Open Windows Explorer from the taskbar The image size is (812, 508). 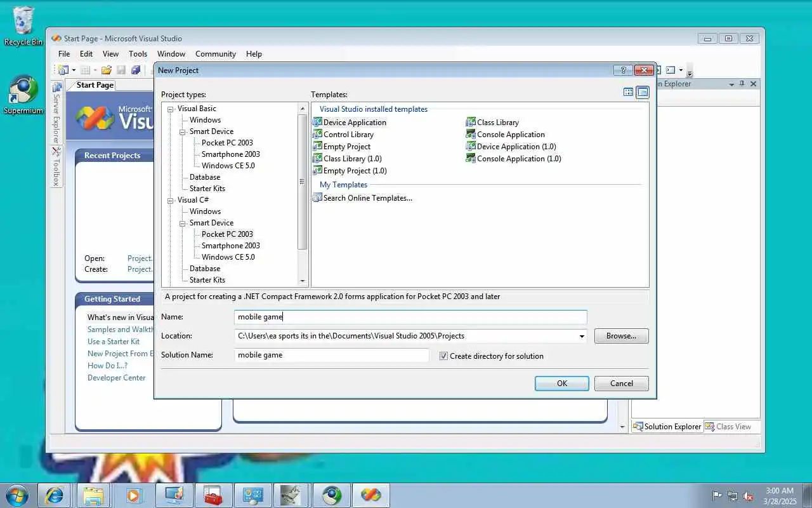click(x=93, y=495)
